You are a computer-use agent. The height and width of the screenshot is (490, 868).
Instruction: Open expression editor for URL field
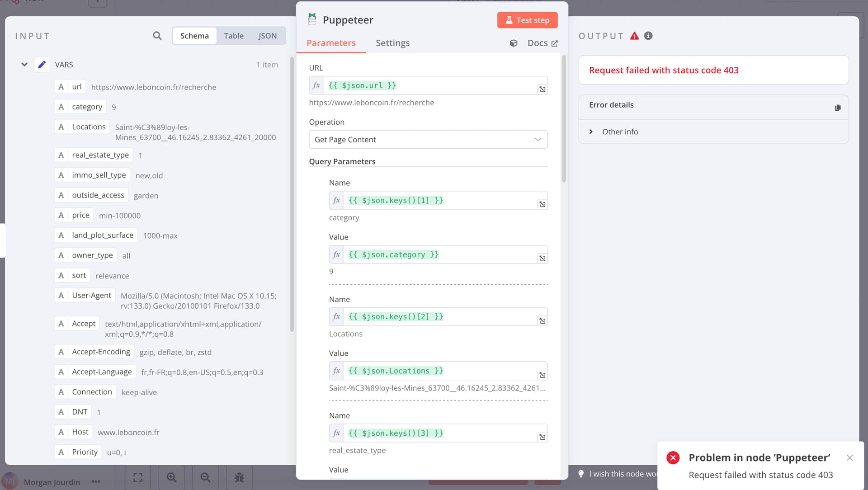click(542, 90)
